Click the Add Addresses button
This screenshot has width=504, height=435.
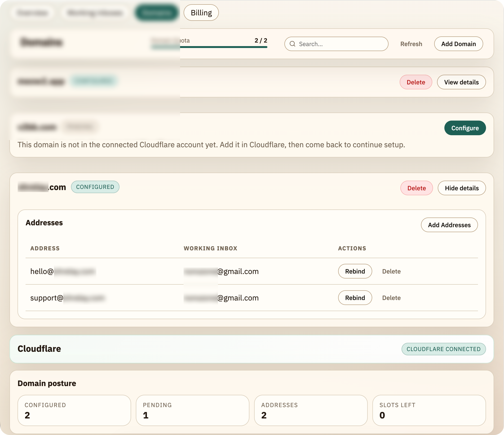[449, 225]
